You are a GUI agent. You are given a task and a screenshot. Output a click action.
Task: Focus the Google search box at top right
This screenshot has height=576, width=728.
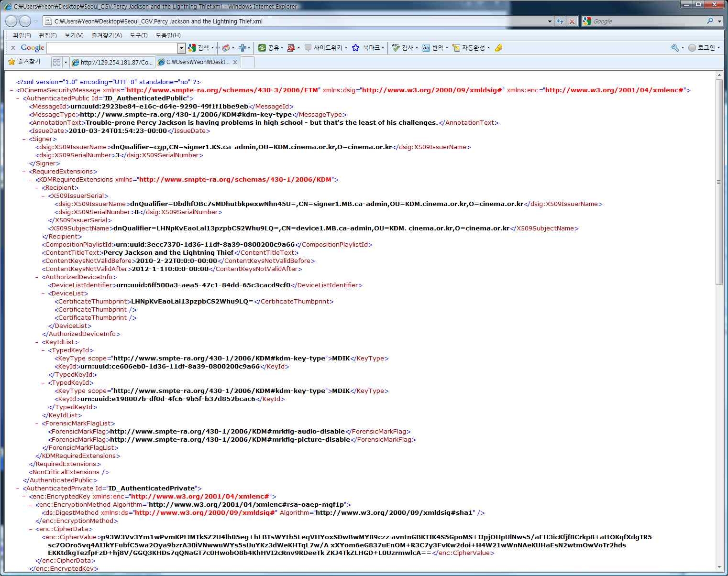[x=648, y=21]
